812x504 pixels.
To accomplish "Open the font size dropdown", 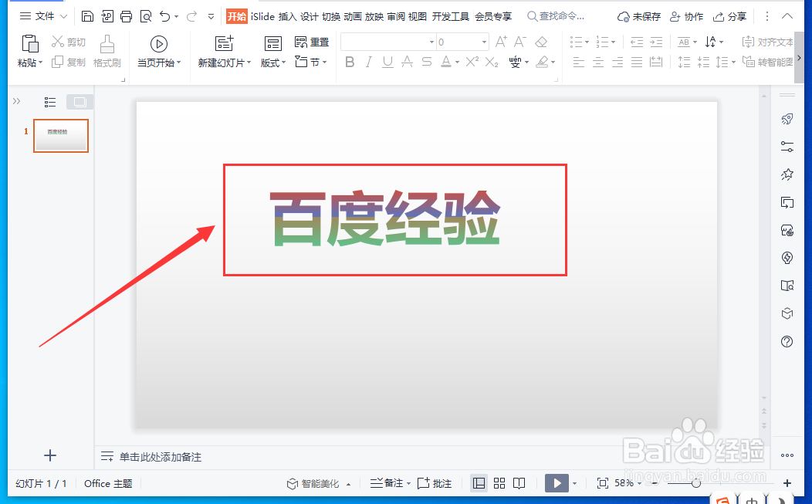I will [x=484, y=42].
